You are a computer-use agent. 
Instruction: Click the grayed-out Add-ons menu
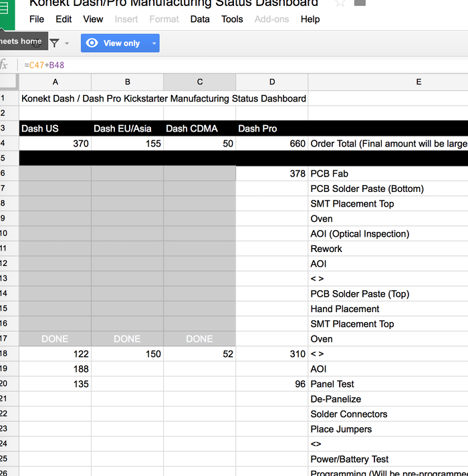(x=271, y=19)
